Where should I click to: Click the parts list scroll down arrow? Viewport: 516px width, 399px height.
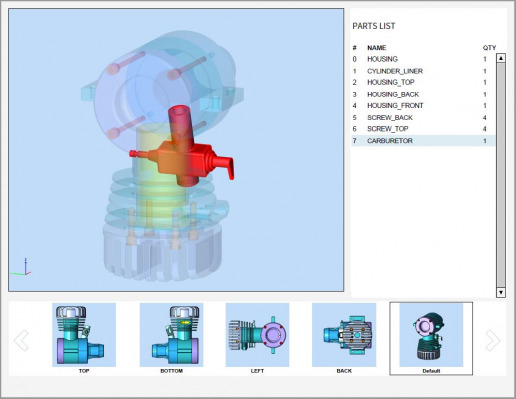pos(501,293)
